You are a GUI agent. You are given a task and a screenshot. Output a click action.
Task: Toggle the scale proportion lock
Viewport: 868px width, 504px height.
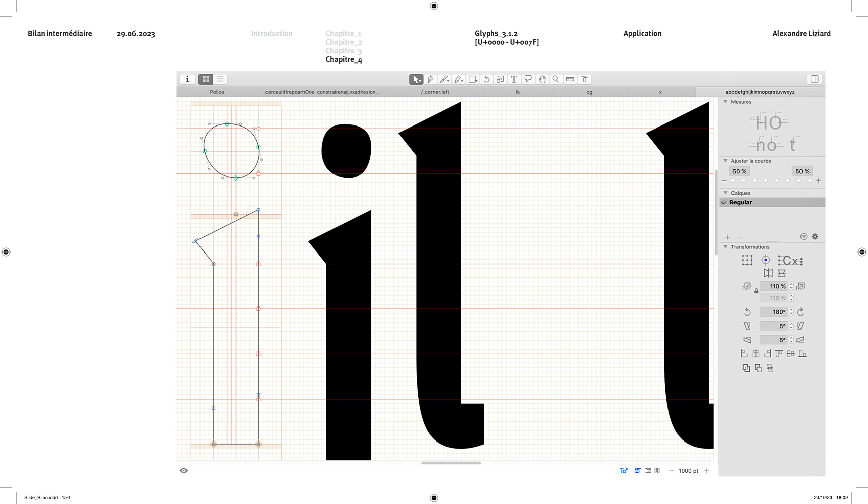click(756, 291)
